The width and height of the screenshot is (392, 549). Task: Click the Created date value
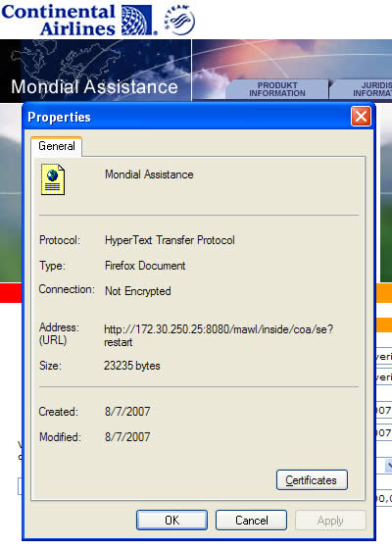[127, 411]
